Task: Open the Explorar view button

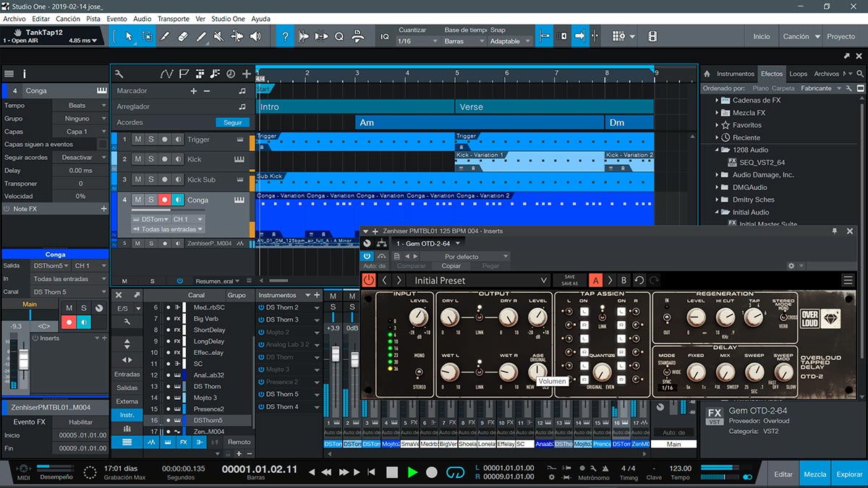Action: (850, 474)
